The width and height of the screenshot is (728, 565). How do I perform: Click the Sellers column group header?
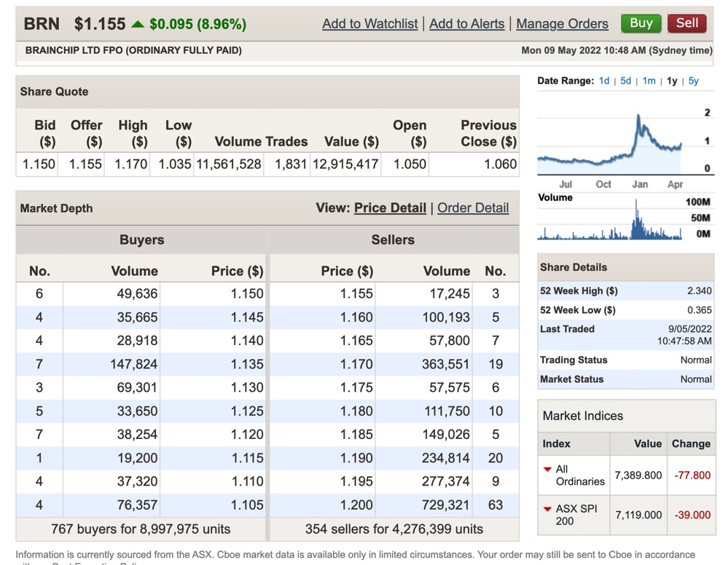[393, 240]
